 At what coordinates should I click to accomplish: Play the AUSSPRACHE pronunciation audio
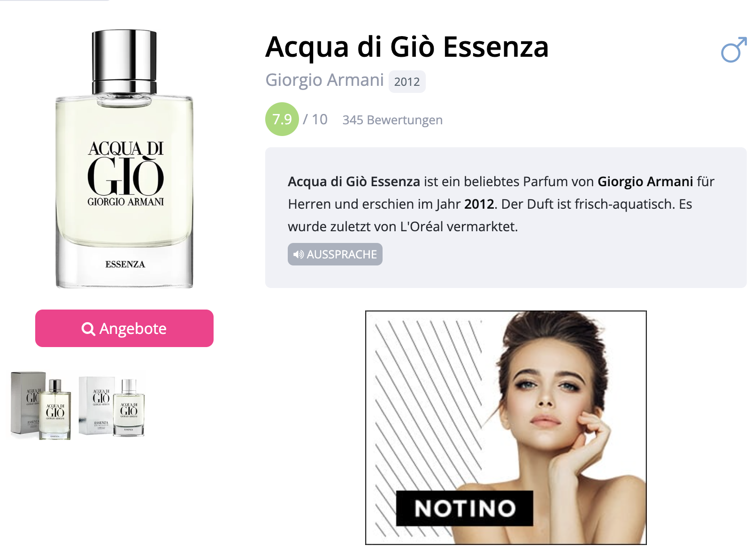point(335,254)
